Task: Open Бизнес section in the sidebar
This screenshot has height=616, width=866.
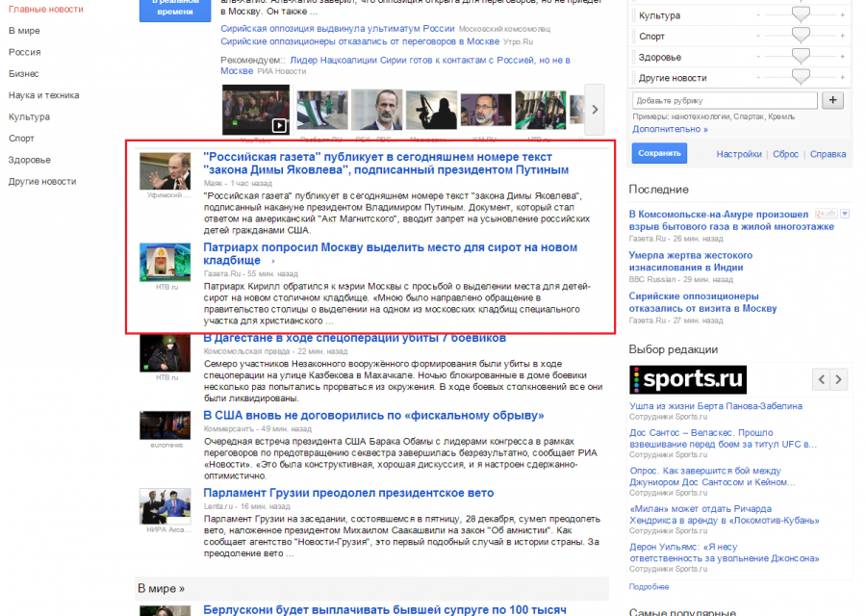Action: point(24,73)
